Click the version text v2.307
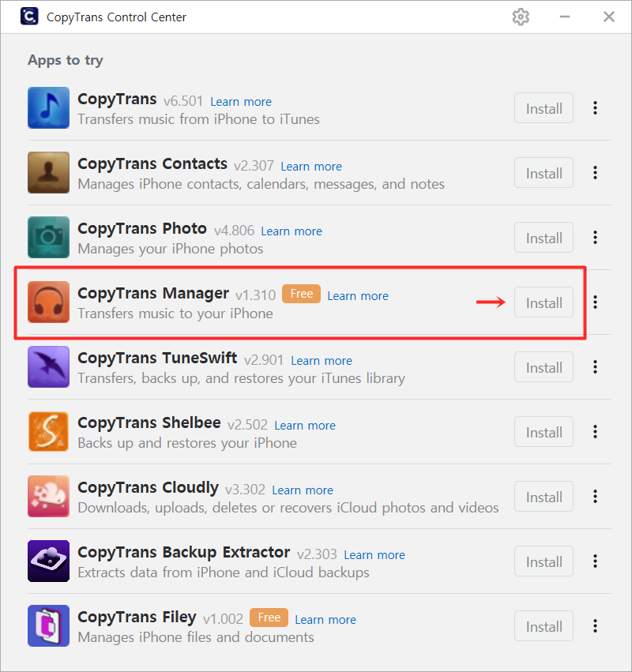 [254, 165]
